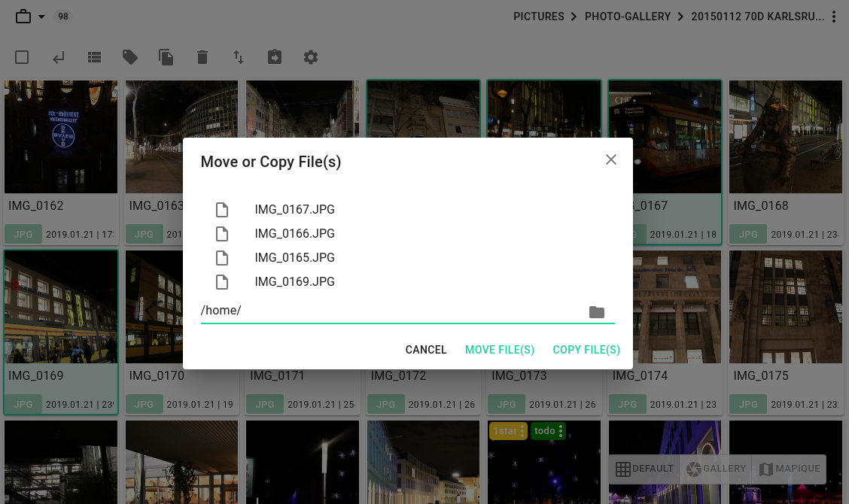Open the IMG_0168 thumbnail
This screenshot has height=504, width=849.
coord(786,137)
